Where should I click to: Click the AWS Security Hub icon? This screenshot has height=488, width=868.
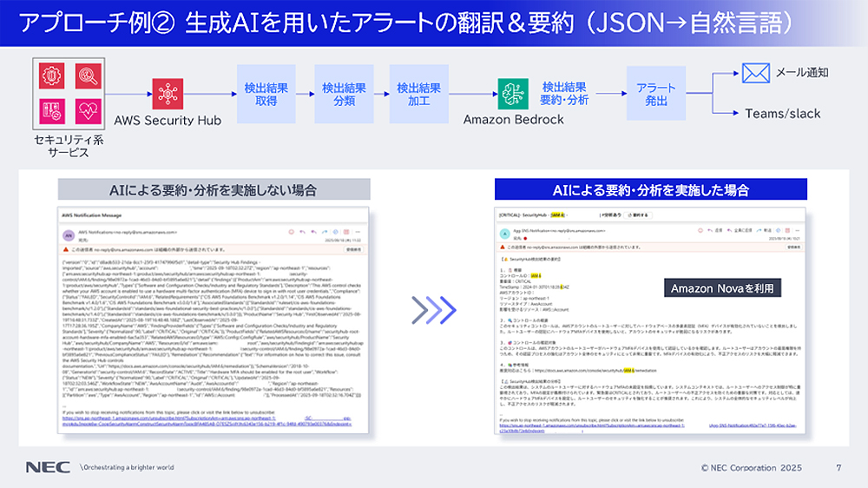click(168, 93)
